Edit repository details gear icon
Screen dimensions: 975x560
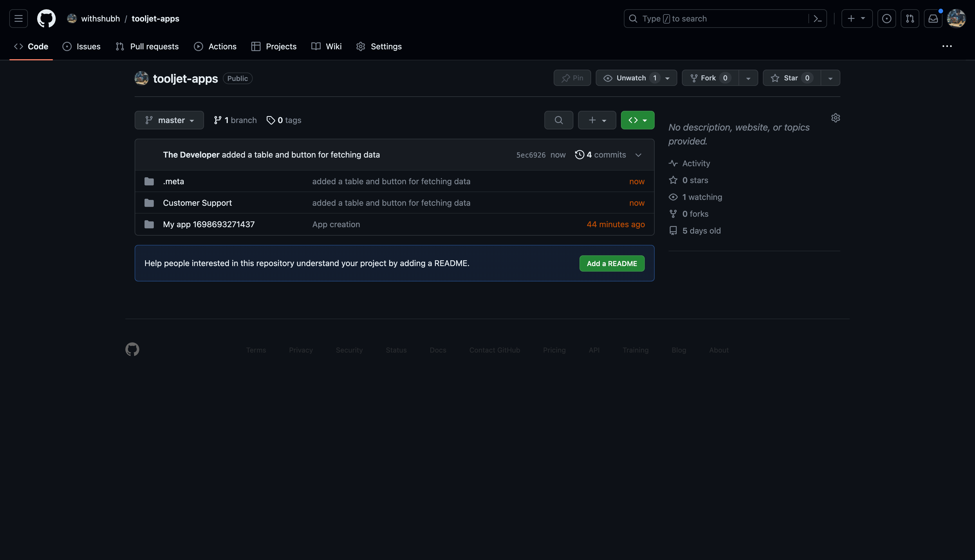(x=835, y=118)
